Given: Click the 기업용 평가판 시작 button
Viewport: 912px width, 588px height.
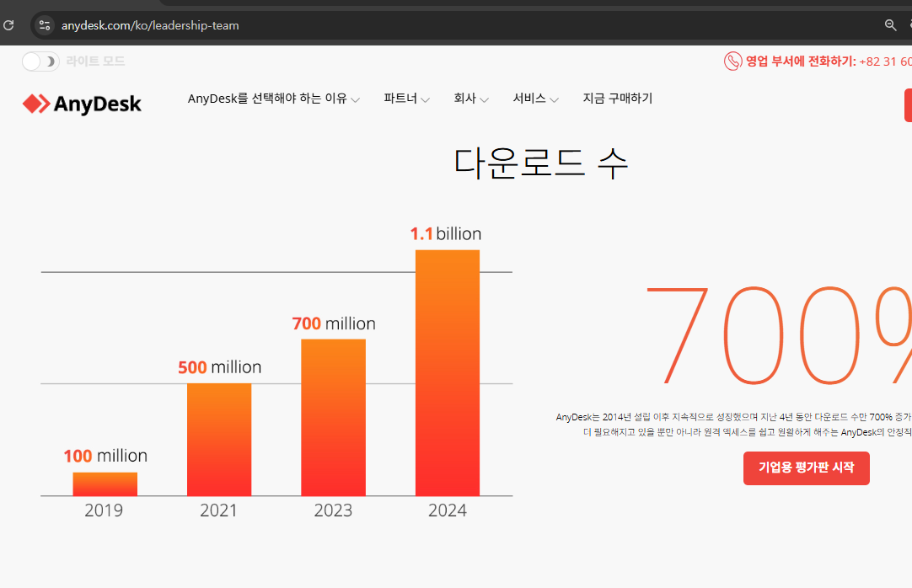Looking at the screenshot, I should click(806, 468).
